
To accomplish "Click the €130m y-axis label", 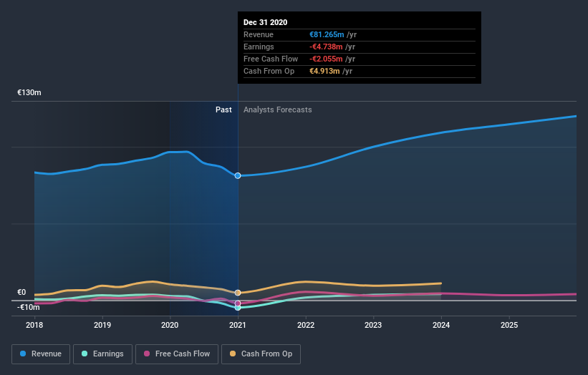I will pyautogui.click(x=29, y=92).
